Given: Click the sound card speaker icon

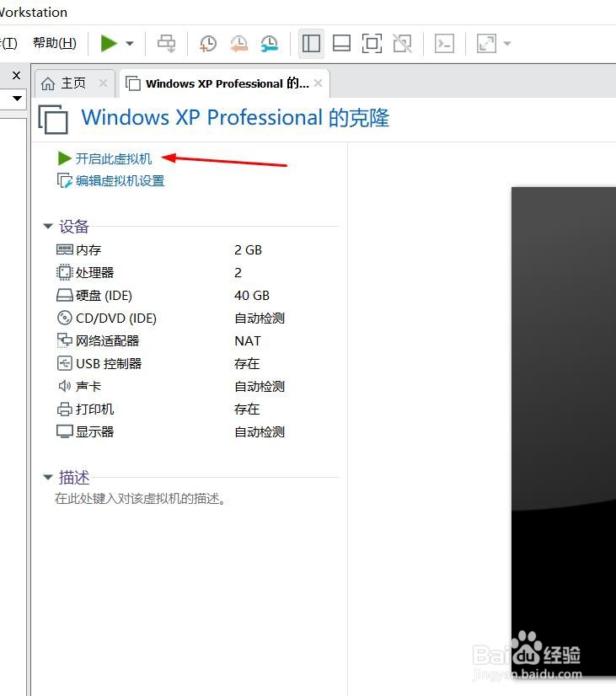Looking at the screenshot, I should click(x=64, y=386).
